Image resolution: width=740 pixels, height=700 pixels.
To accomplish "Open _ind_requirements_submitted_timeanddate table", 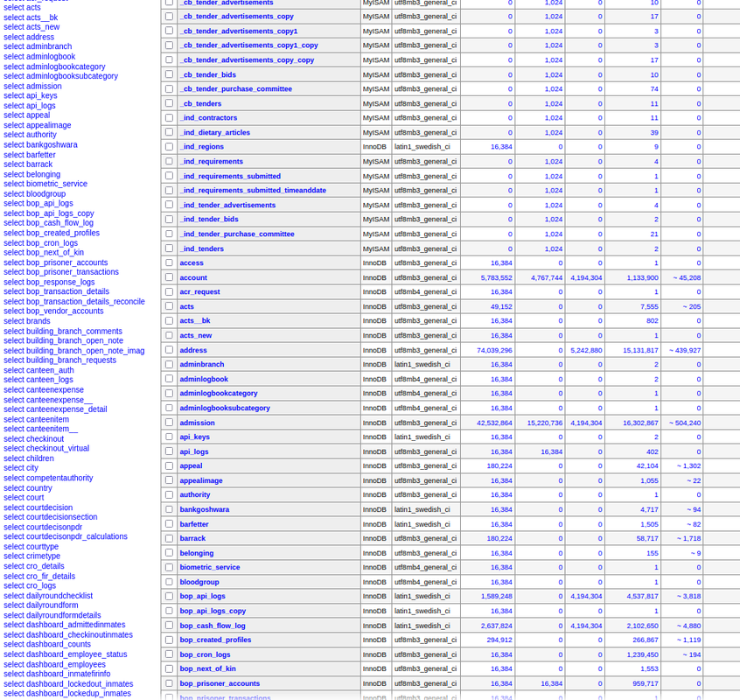I will coord(253,190).
